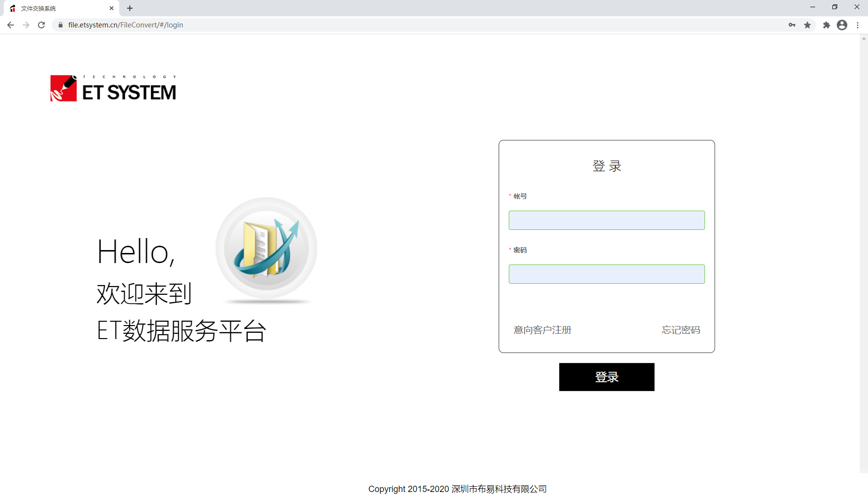868x504 pixels.
Task: Open the 忘记密码 forgot password link
Action: coord(680,330)
